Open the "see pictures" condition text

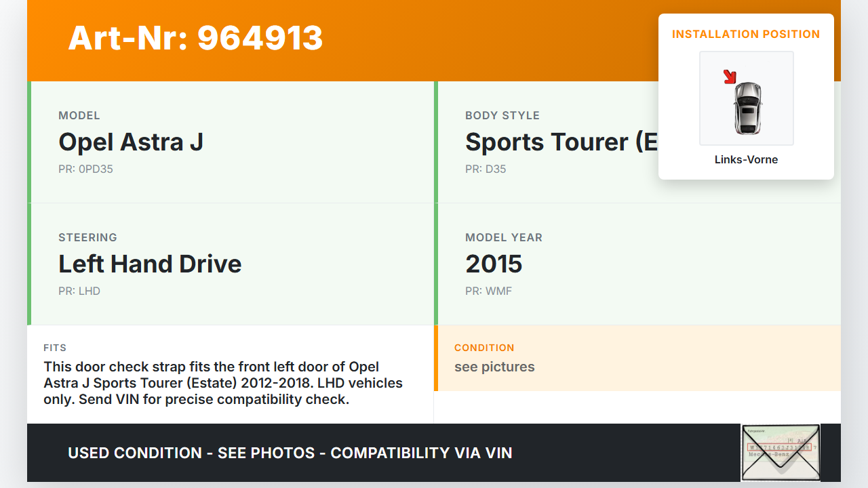[x=494, y=367]
